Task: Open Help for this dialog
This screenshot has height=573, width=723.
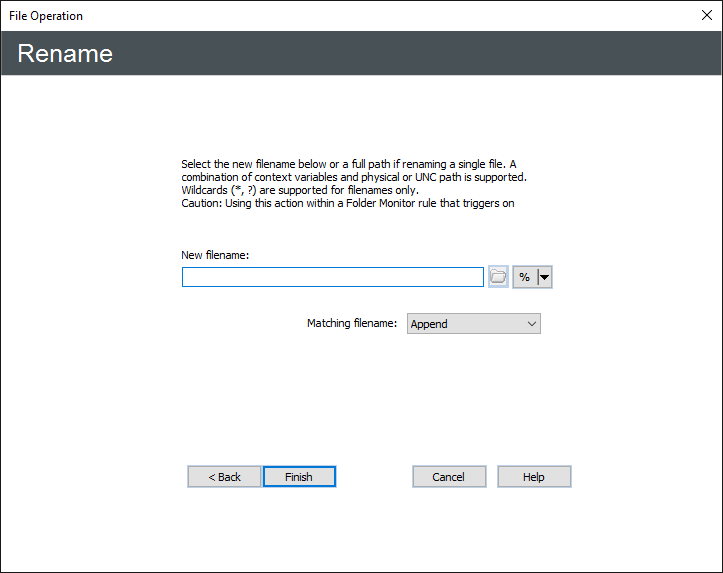Action: click(x=534, y=477)
